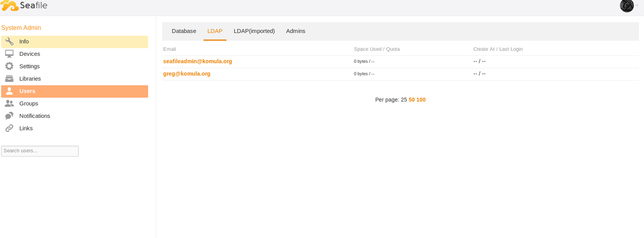Open seafileadmin@komula.org user profile
Screen dimensions: 644x238
[x=197, y=61]
